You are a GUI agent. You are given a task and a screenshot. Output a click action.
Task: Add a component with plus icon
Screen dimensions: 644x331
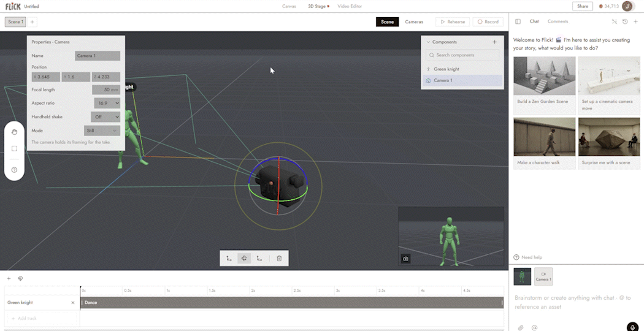pos(494,42)
